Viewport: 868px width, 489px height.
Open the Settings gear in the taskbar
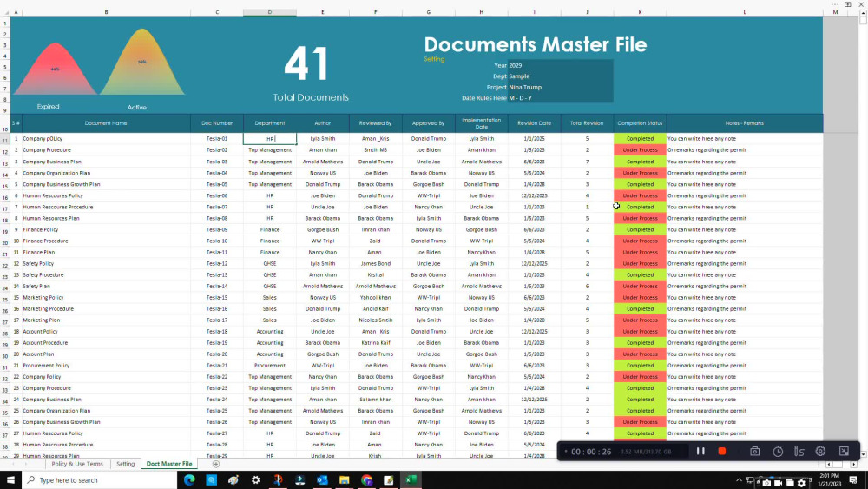(255, 480)
